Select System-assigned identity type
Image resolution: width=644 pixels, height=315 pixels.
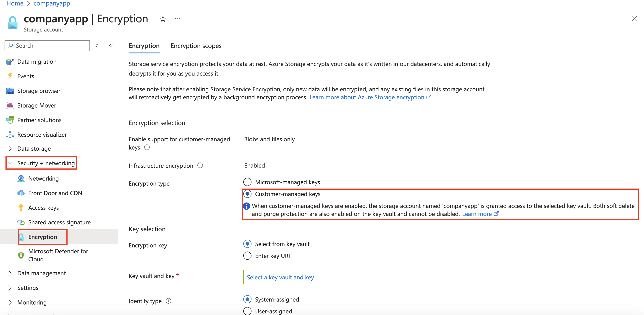tap(247, 299)
